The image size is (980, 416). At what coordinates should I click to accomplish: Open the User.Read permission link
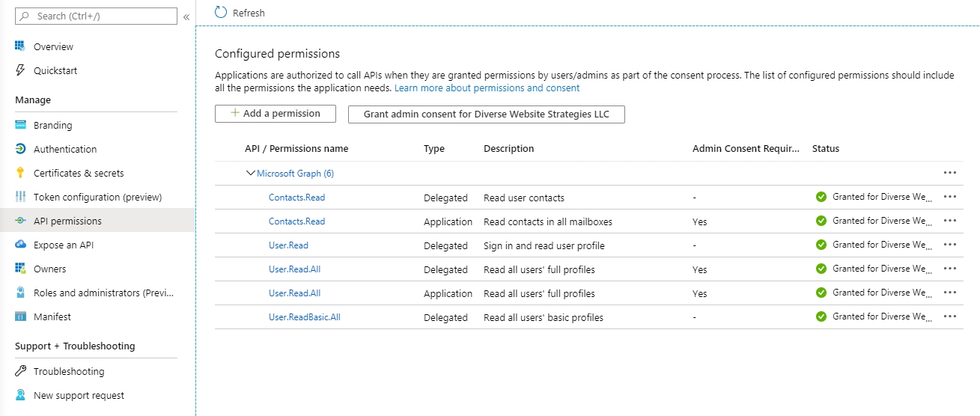[288, 245]
